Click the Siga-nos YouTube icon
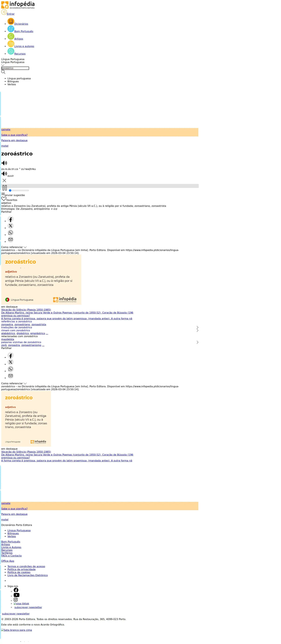281x644 pixels. click(16, 595)
